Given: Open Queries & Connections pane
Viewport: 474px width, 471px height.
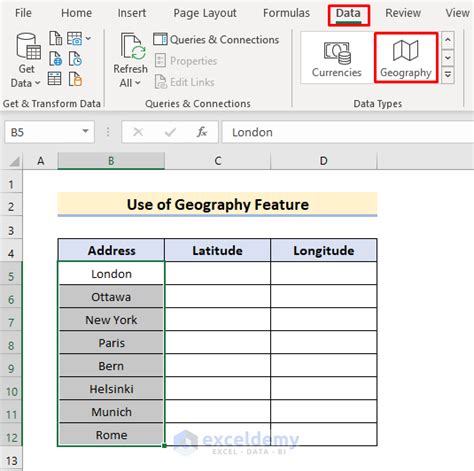Looking at the screenshot, I should (x=216, y=40).
